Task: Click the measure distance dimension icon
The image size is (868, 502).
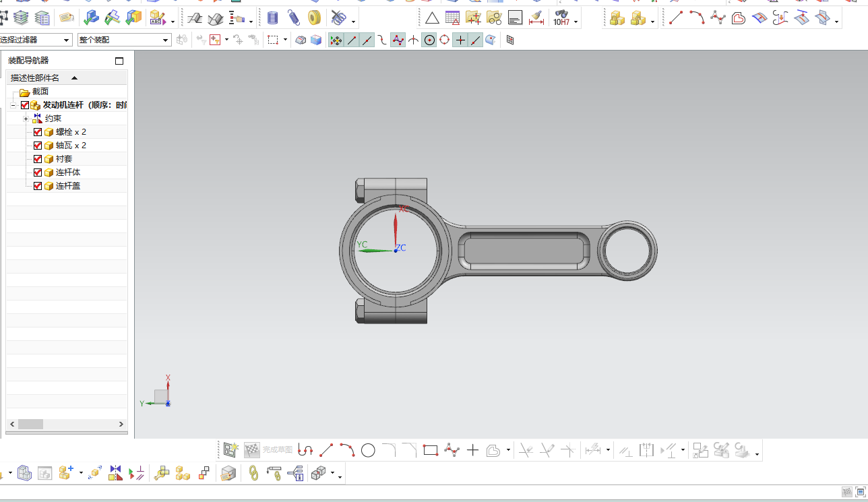Action: point(536,18)
